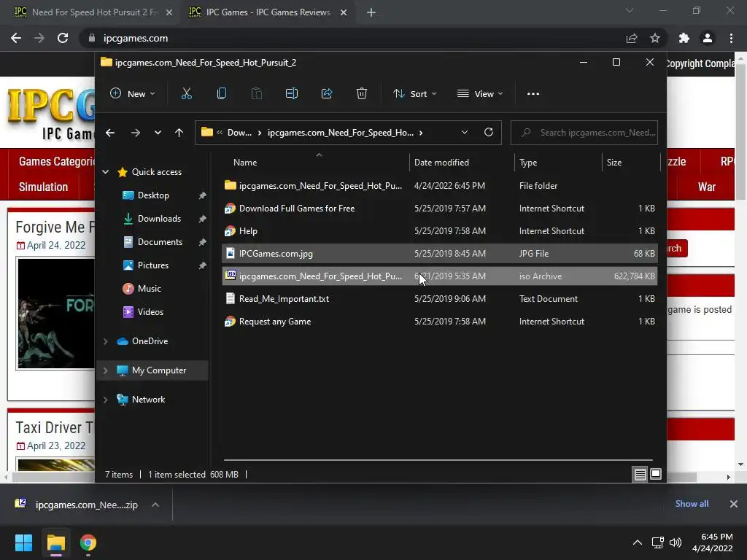Open Chrome extensions puzzle icon
The width and height of the screenshot is (747, 560).
684,38
